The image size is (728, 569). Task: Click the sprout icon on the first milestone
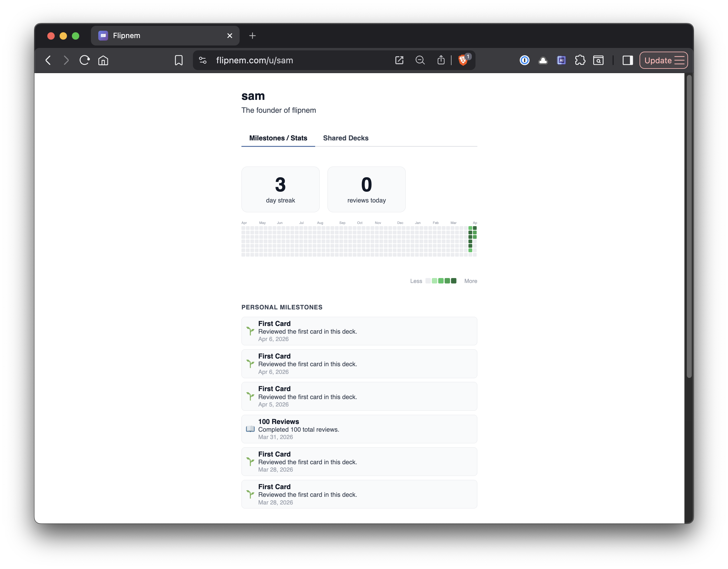[x=250, y=331]
